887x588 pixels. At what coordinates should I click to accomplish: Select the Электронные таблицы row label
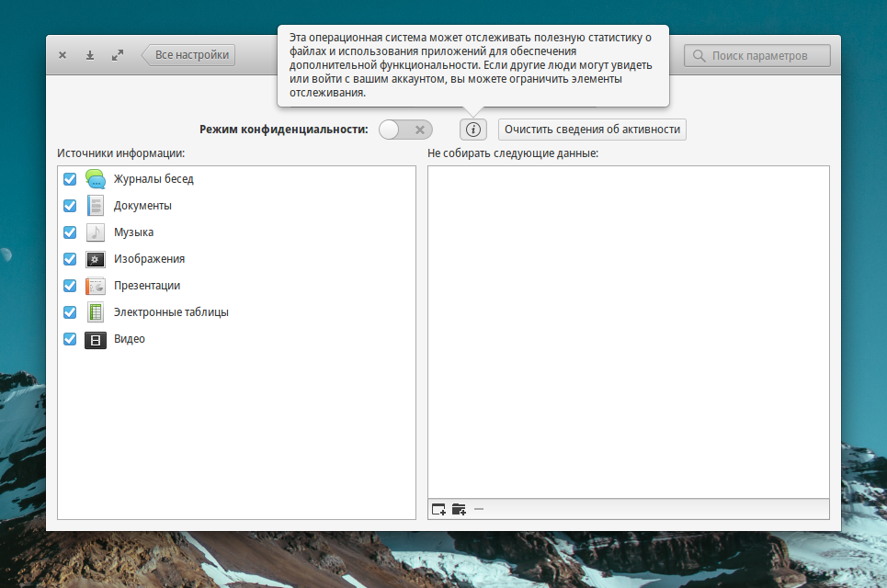click(171, 312)
